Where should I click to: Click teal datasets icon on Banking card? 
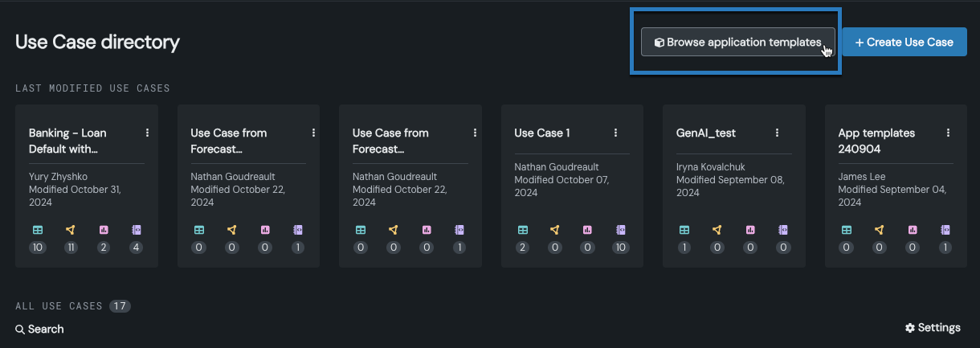click(37, 230)
